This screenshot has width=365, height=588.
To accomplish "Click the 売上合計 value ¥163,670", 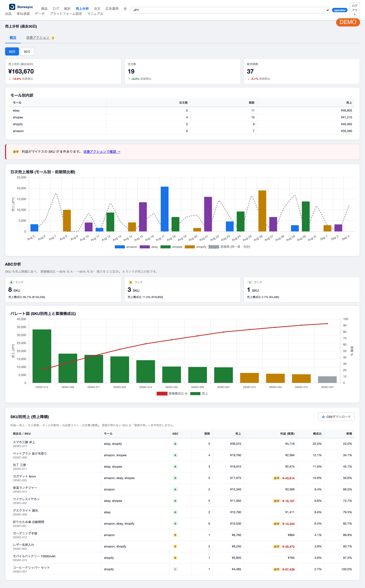I will [x=21, y=71].
